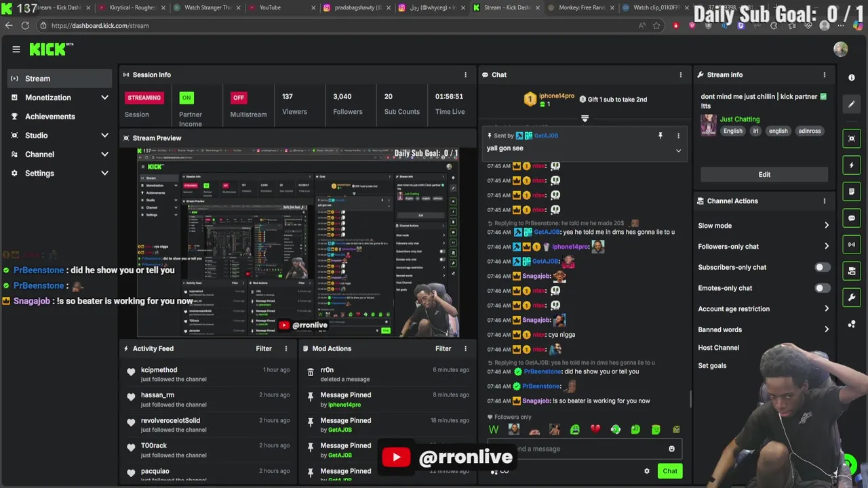Click the document icon in right sidebar
Viewport: 868px width, 488px height.
point(852,192)
